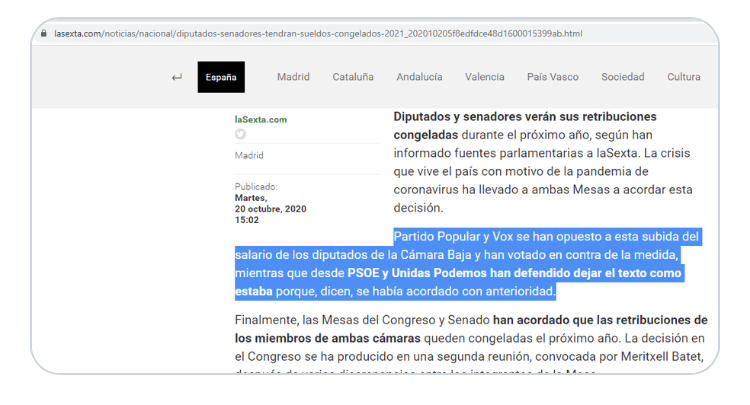Click the Madrid location under author

(249, 155)
